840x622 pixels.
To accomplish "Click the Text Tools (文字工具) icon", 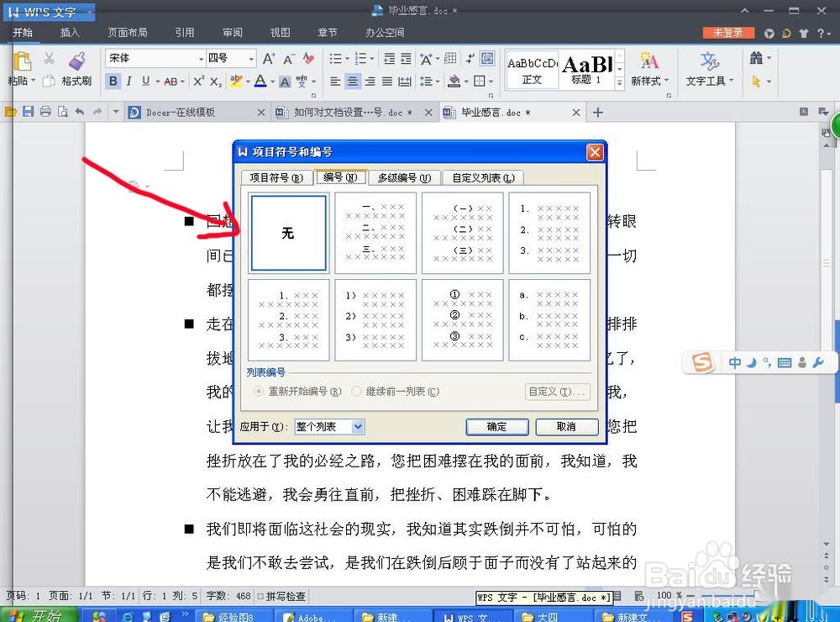I will pos(709,69).
